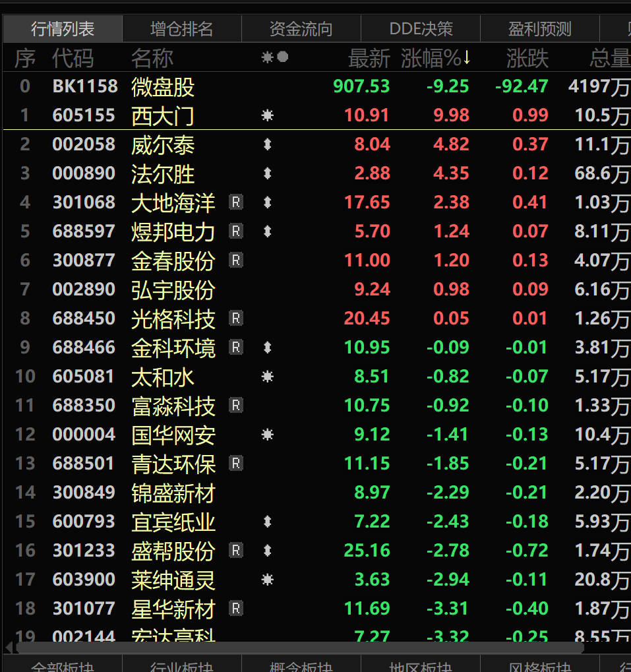Switch to the 行情列表 tab
The height and width of the screenshot is (672, 631).
(x=63, y=29)
